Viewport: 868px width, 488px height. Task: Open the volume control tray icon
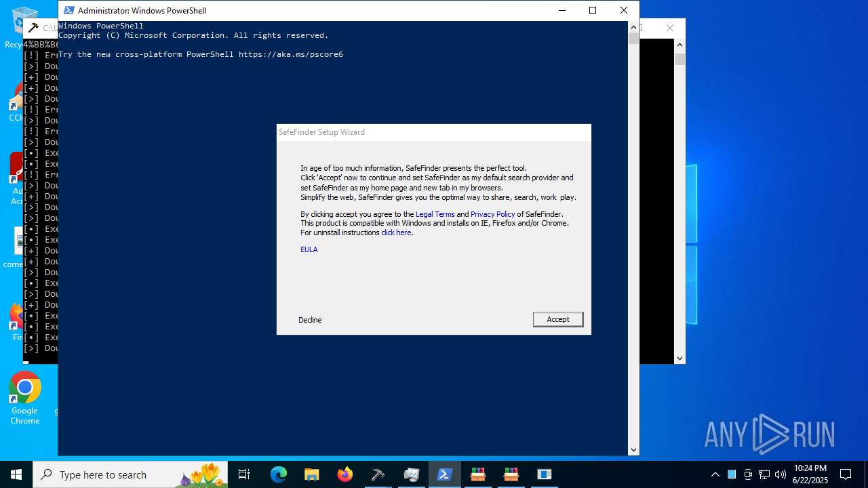coord(781,474)
